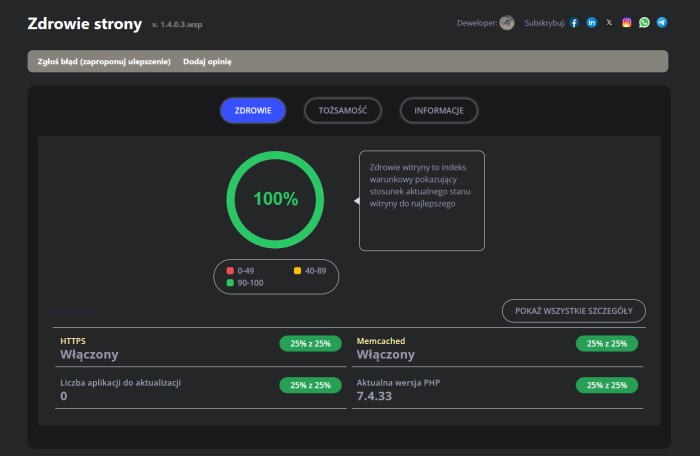Screen dimensions: 700x456
Task: Click the HTTPS 25% z 25% badge
Action: click(310, 344)
